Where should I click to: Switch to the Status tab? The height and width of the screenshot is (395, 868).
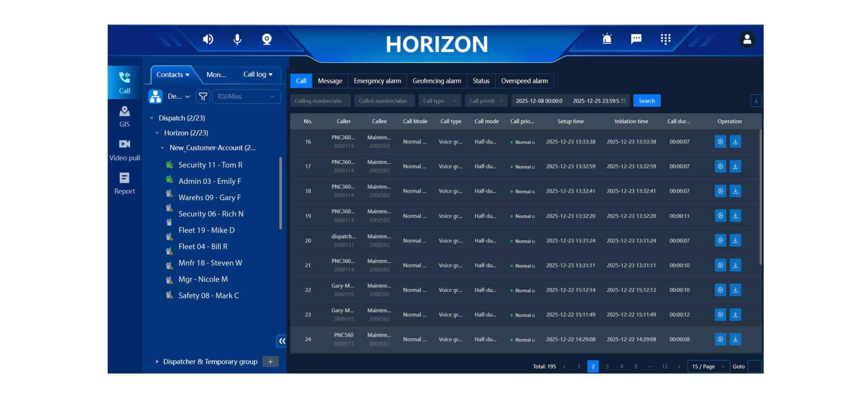point(481,81)
